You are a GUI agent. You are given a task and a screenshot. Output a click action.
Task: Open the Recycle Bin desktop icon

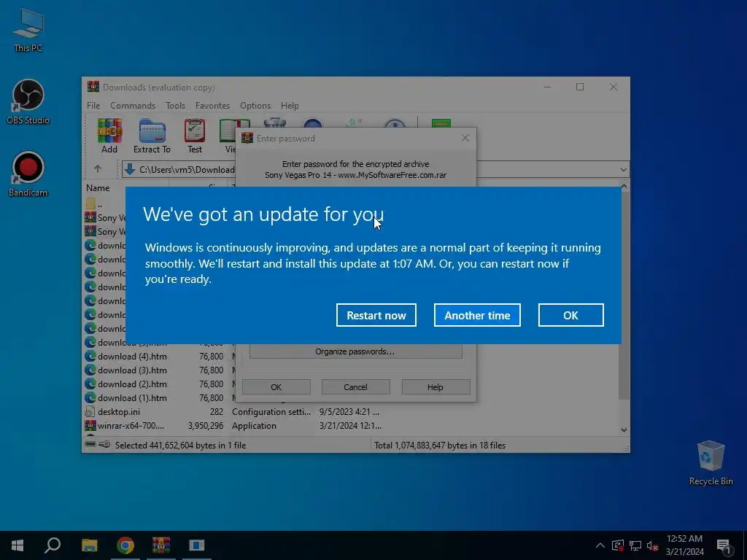[x=711, y=463]
